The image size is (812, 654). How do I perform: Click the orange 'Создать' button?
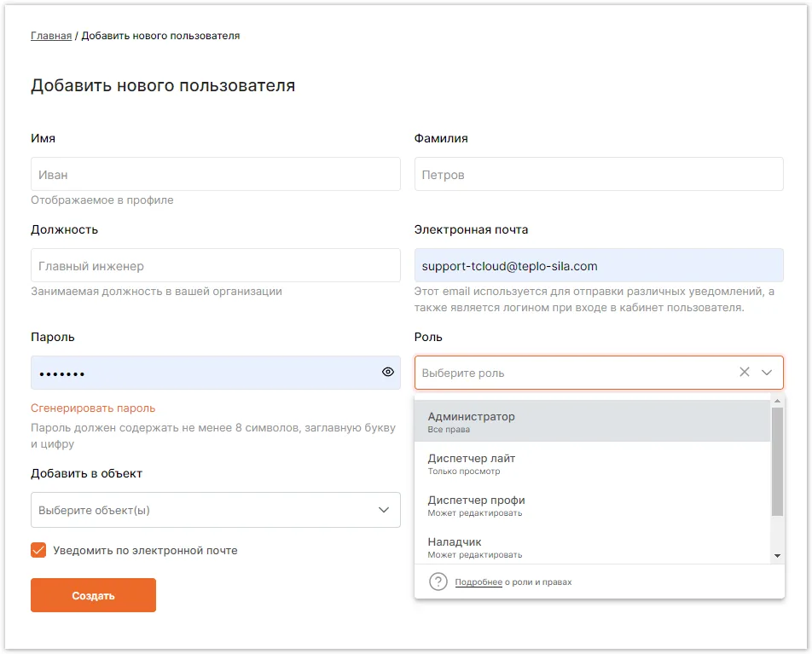pos(93,595)
